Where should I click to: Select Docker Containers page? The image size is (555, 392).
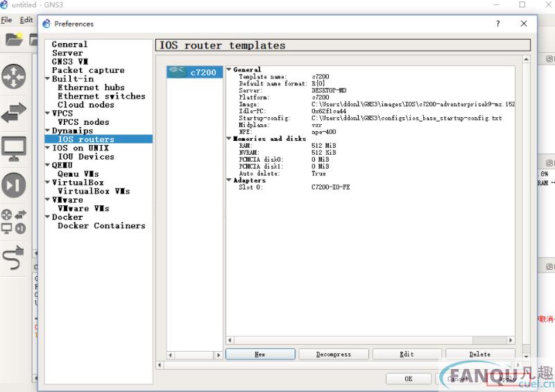[101, 225]
